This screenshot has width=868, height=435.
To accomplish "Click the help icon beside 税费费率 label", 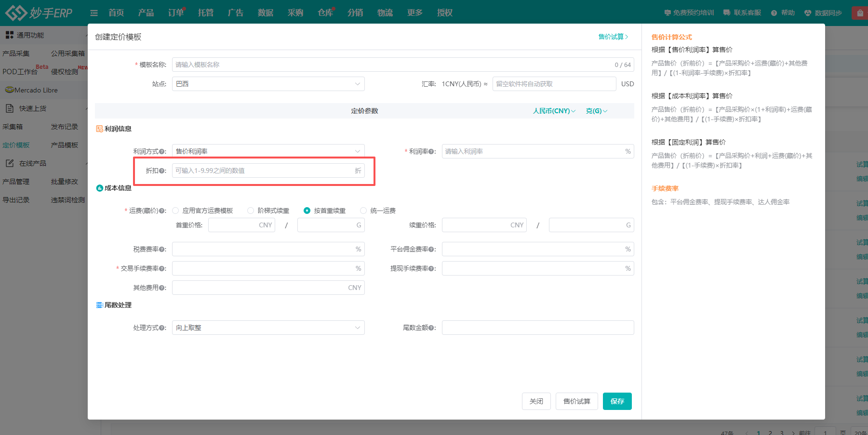I will click(x=162, y=250).
